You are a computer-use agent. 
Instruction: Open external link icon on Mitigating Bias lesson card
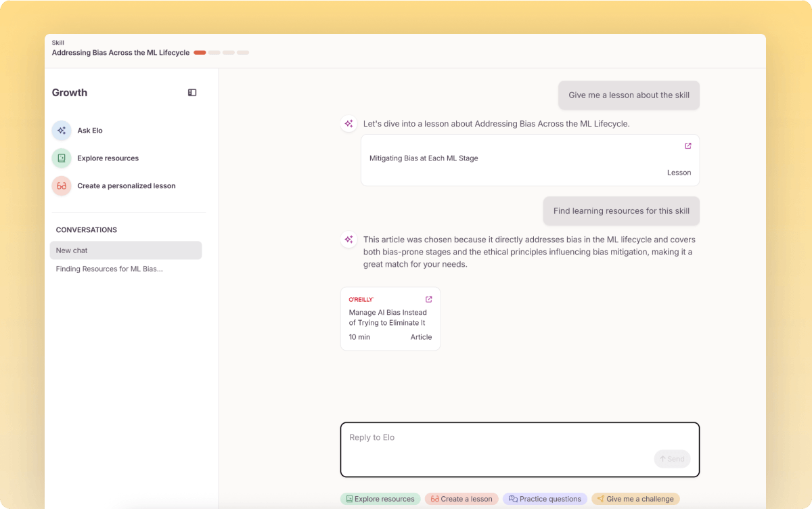pyautogui.click(x=688, y=146)
